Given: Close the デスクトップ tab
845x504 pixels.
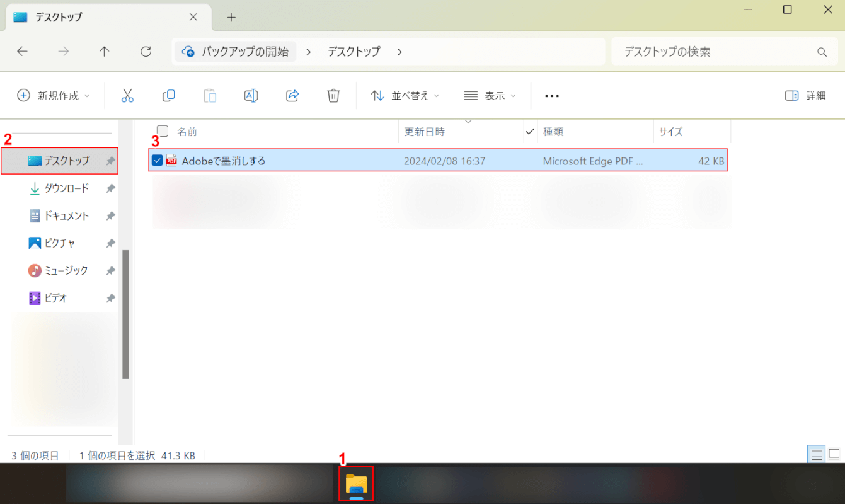Looking at the screenshot, I should [193, 17].
